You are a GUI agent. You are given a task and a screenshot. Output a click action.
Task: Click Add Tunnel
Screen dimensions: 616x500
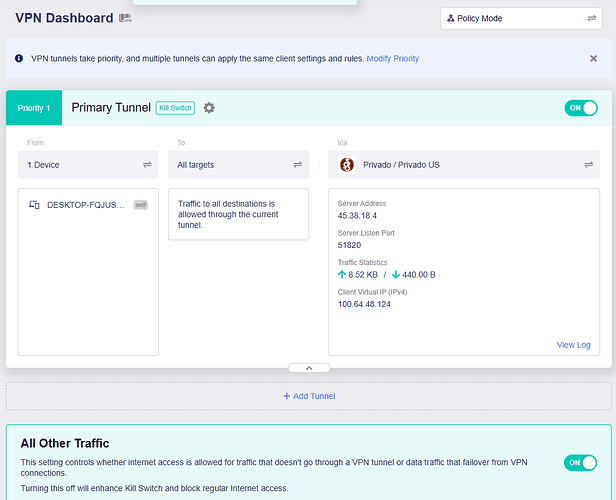308,396
